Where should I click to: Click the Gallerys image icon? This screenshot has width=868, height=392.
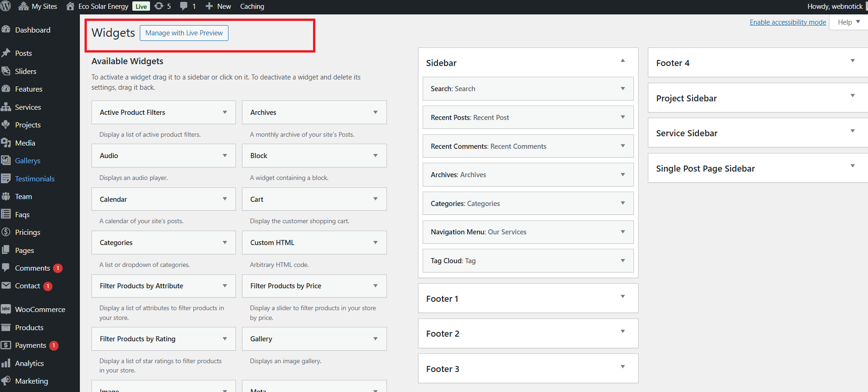tap(6, 160)
